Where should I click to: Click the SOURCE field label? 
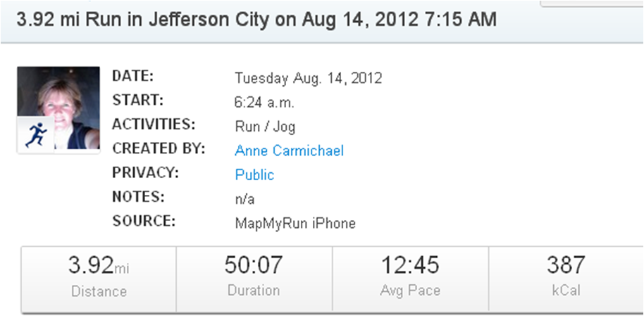pyautogui.click(x=143, y=221)
